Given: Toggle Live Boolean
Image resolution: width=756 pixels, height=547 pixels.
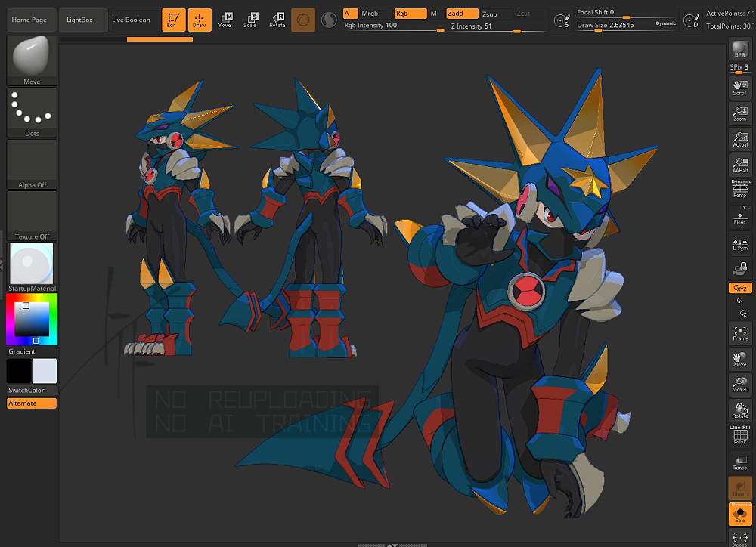Looking at the screenshot, I should click(x=135, y=20).
